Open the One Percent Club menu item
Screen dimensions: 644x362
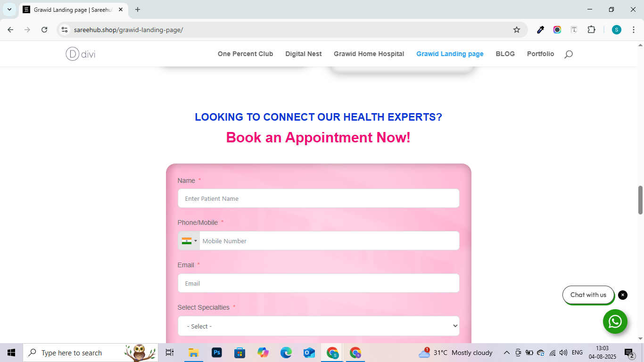tap(245, 54)
